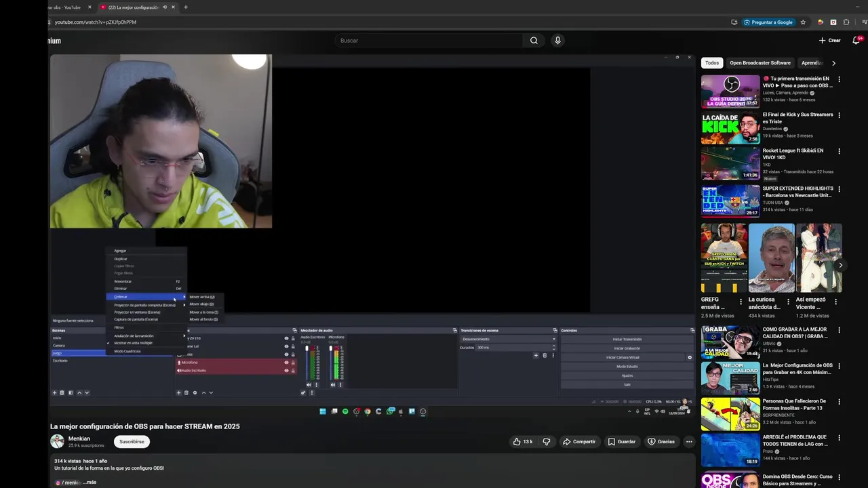Like the video with thumbs up
868x488 pixels.
523,441
